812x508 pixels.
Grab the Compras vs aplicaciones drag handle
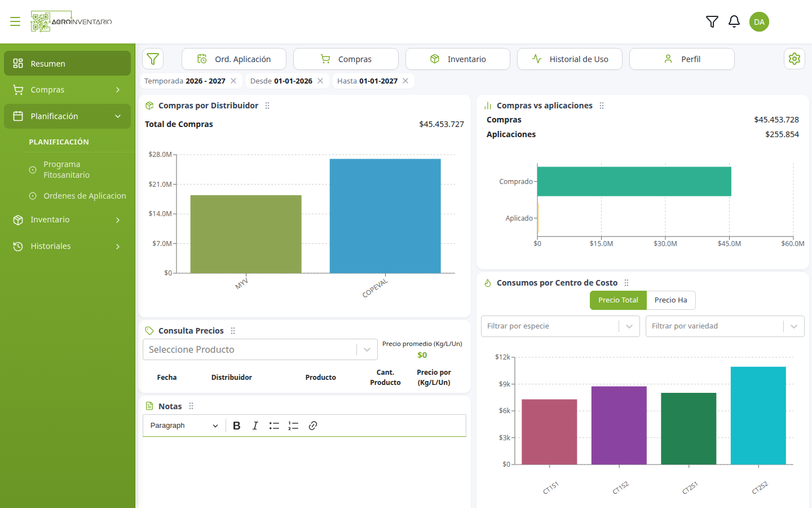click(x=602, y=106)
